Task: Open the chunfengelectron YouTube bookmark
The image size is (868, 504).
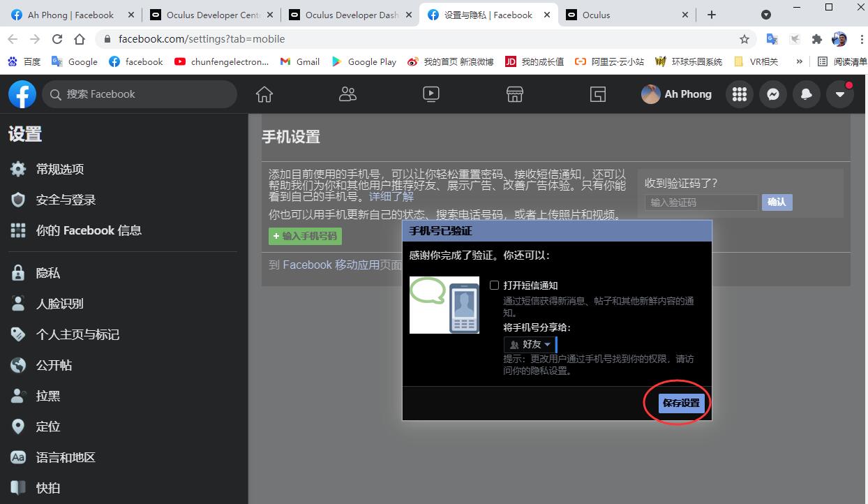Action: [222, 61]
